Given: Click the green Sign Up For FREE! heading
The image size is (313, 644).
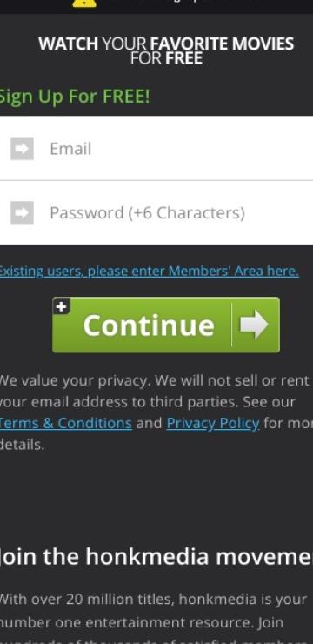Looking at the screenshot, I should tap(75, 97).
